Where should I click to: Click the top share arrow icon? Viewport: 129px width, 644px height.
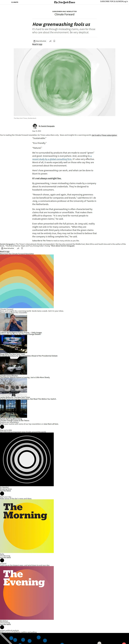click(50, 41)
